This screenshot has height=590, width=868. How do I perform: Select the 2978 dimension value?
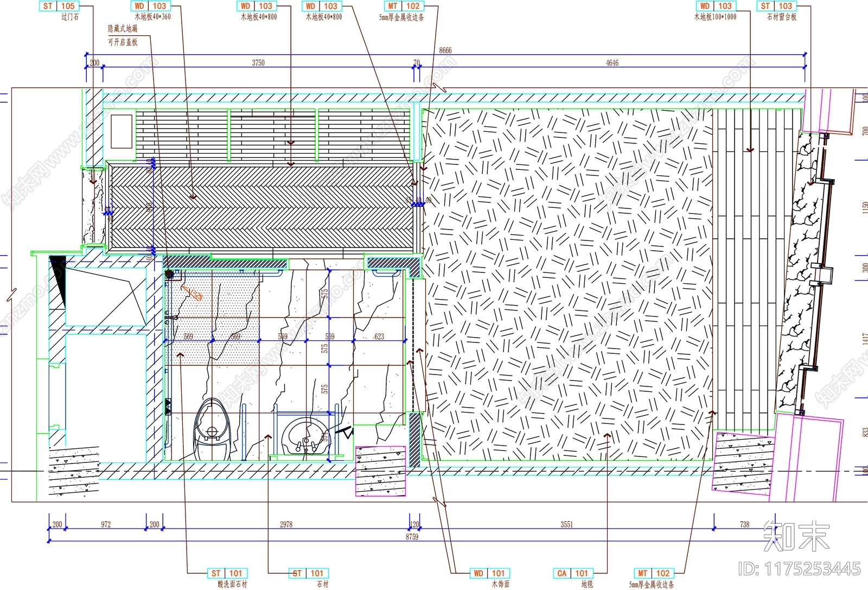click(286, 524)
